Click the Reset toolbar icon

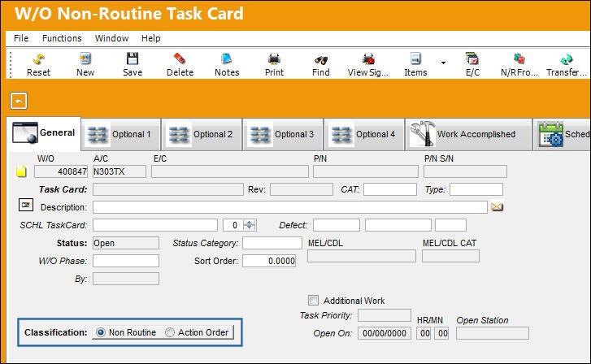38,59
